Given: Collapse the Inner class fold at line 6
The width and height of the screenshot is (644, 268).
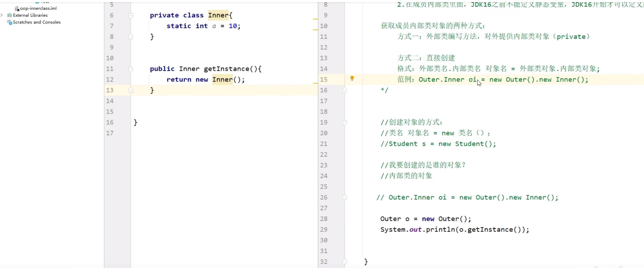Looking at the screenshot, I should pos(131,15).
